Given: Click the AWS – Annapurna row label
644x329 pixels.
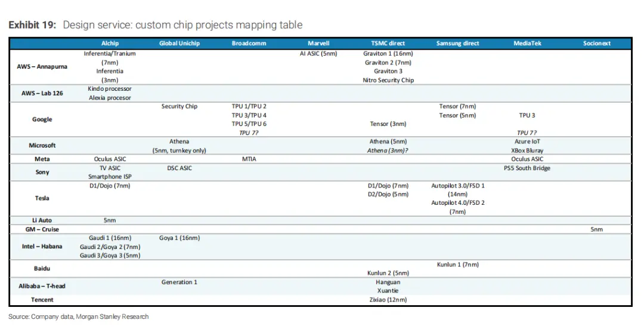Looking at the screenshot, I should coord(42,67).
